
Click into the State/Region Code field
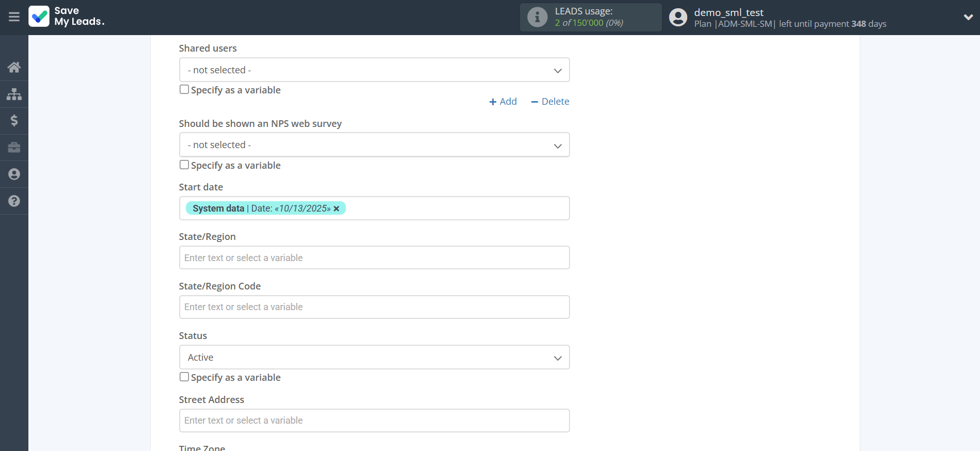374,307
